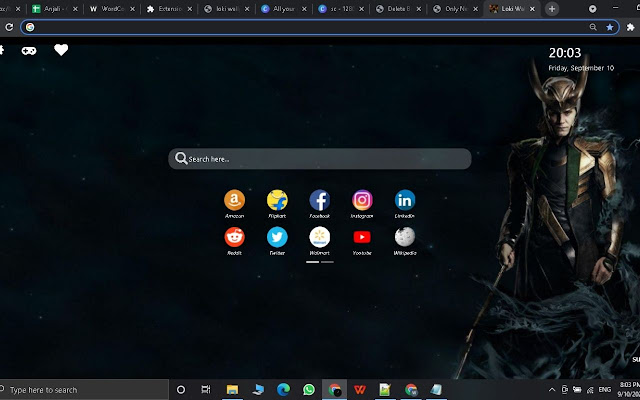
Task: Click the white heart icon
Action: click(61, 50)
